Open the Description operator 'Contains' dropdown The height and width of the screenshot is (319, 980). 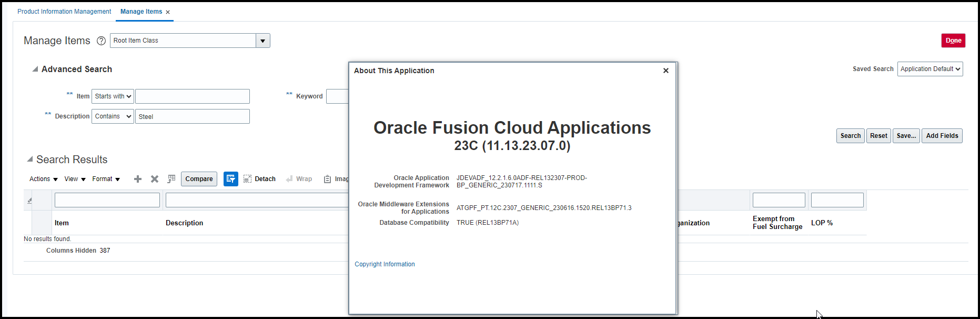click(113, 116)
